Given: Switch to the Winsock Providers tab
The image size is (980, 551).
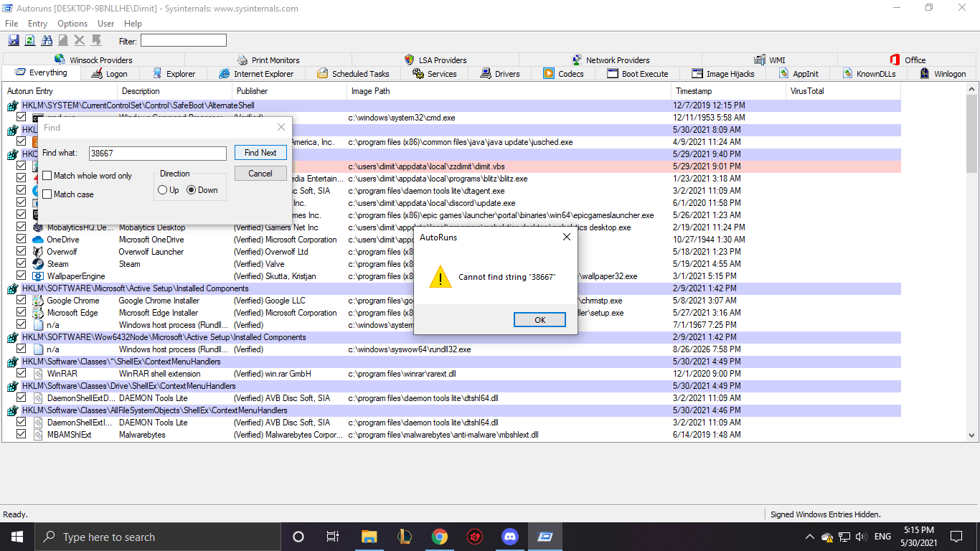Looking at the screenshot, I should pyautogui.click(x=93, y=60).
